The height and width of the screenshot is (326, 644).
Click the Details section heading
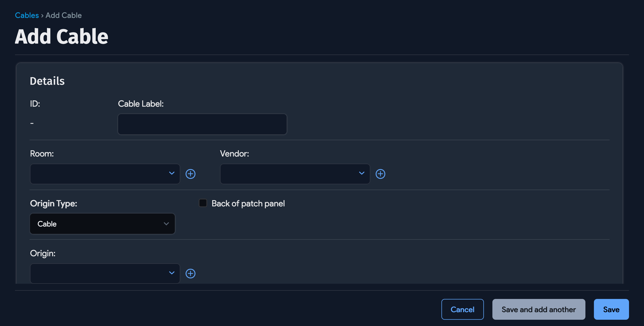click(x=47, y=81)
